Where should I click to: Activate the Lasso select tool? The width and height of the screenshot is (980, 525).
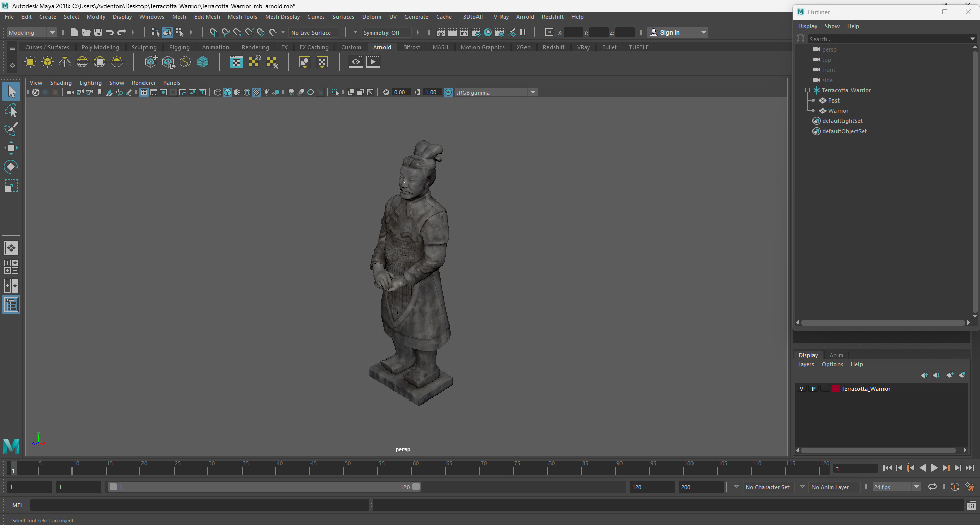point(11,111)
